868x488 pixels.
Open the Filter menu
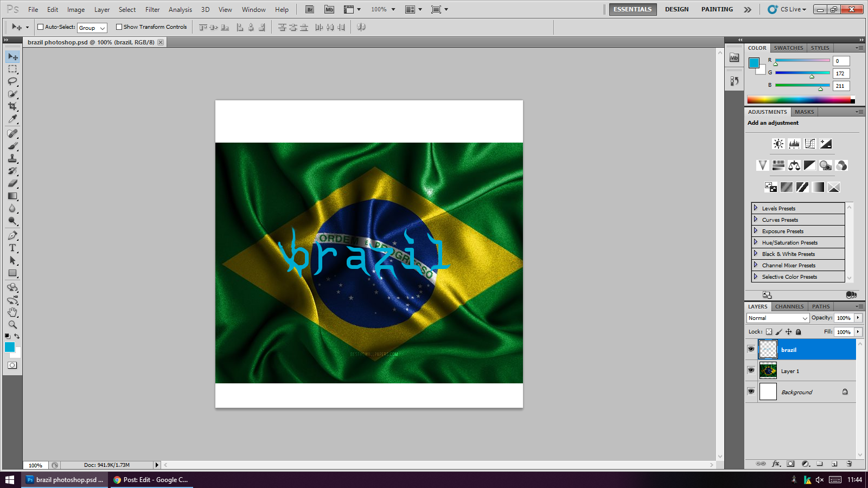(152, 9)
